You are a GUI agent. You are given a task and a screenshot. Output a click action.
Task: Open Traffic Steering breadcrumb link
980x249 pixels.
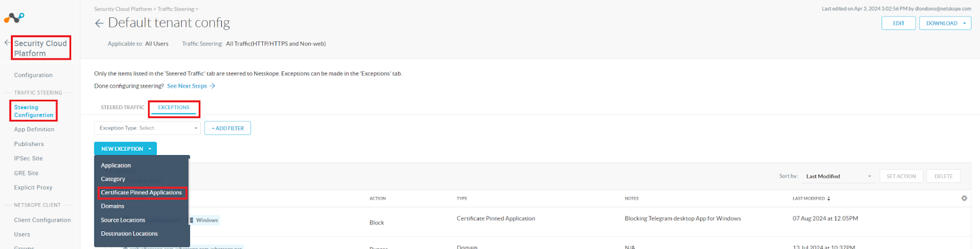(176, 9)
